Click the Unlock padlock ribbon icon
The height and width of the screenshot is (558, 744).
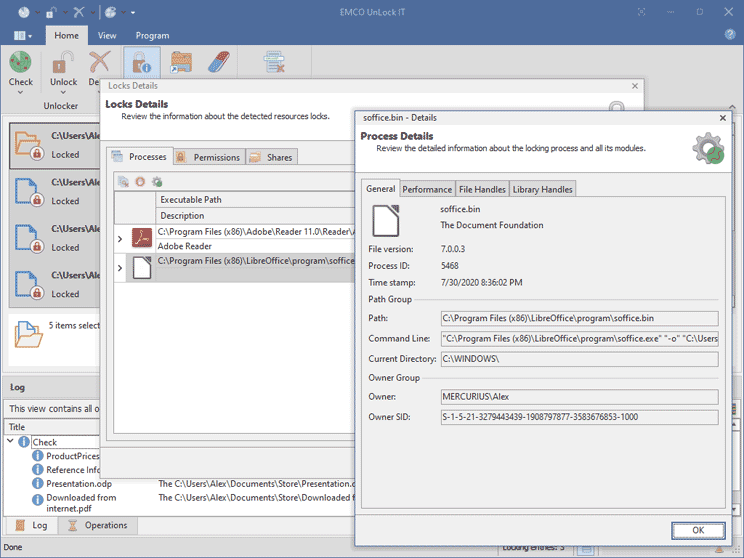(x=63, y=62)
